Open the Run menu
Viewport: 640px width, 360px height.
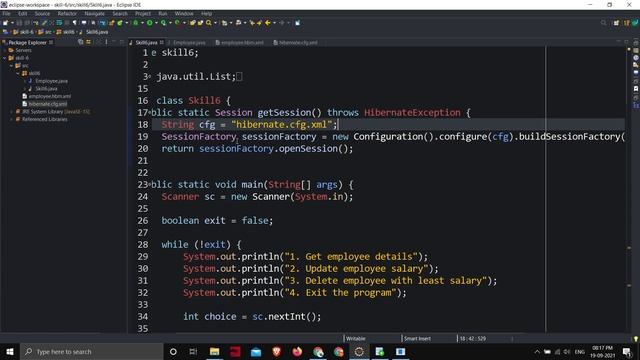click(162, 13)
